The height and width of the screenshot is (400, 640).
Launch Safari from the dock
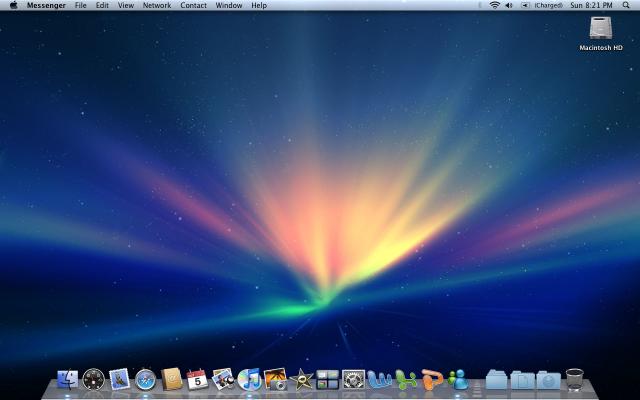click(x=146, y=379)
